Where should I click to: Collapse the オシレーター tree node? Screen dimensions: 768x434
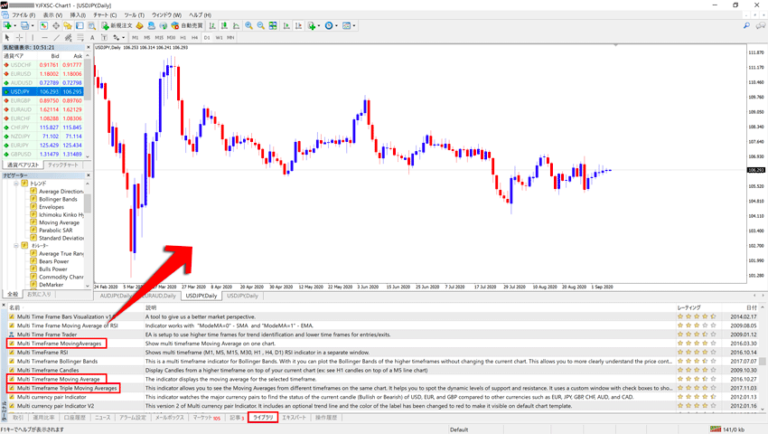14,245
